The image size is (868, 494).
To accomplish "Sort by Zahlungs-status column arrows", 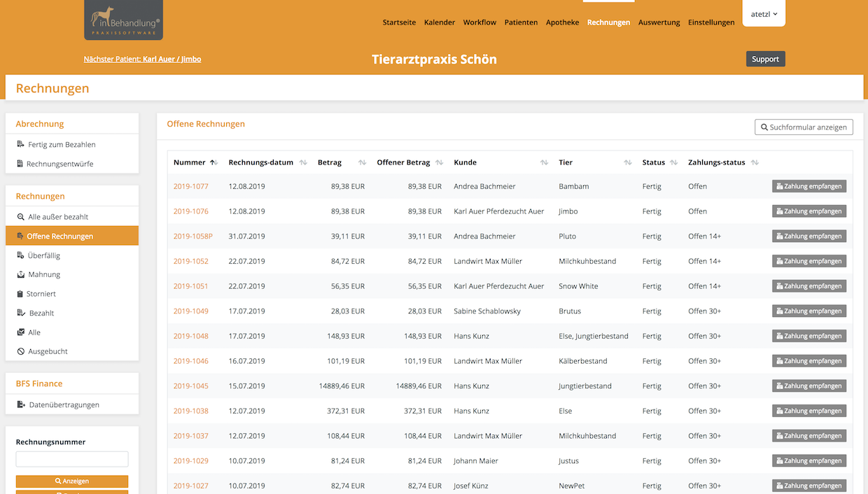I will pos(755,162).
